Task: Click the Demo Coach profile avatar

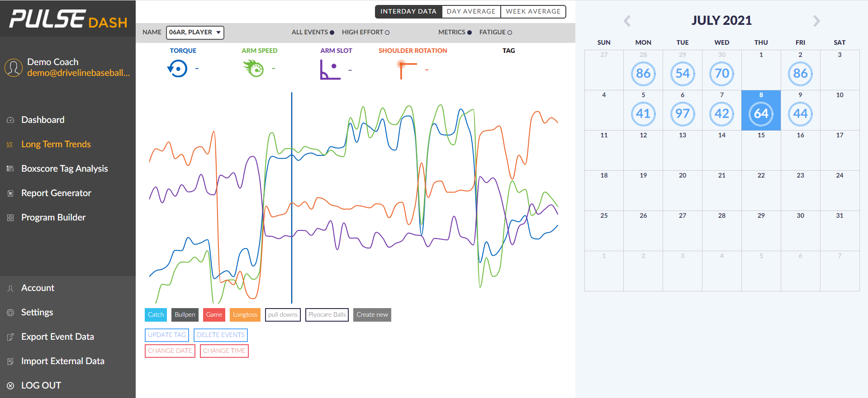Action: point(14,68)
